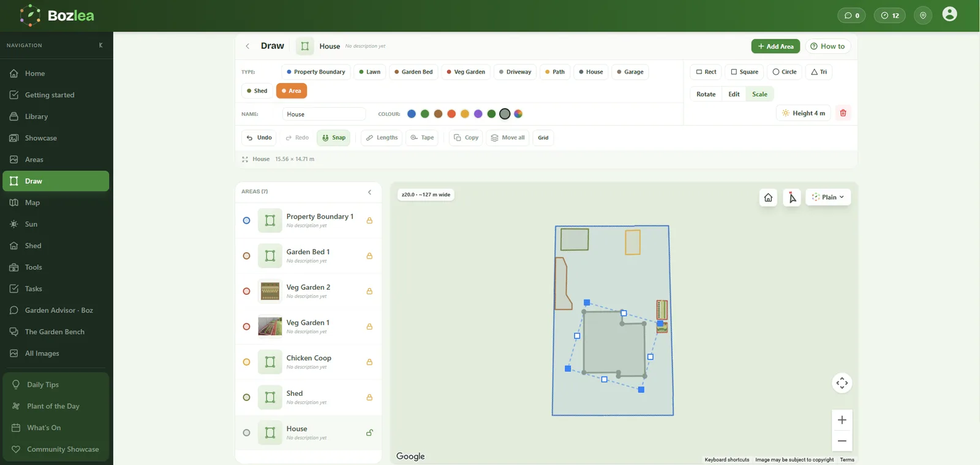Delete area with the red trash icon
980x465 pixels.
(x=843, y=113)
